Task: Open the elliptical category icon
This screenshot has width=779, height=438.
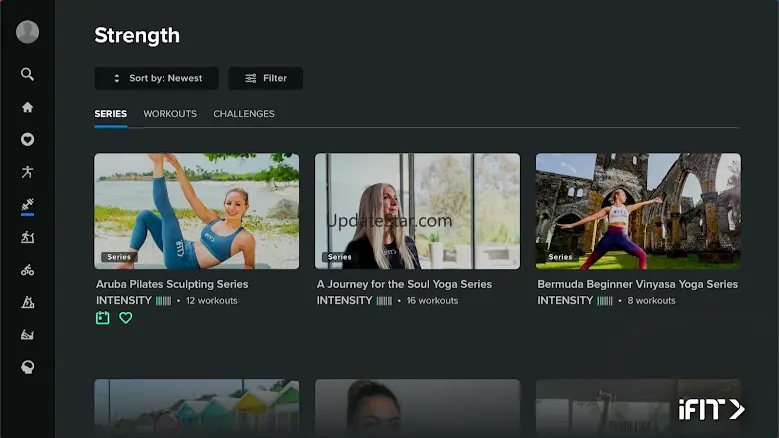Action: [x=27, y=302]
